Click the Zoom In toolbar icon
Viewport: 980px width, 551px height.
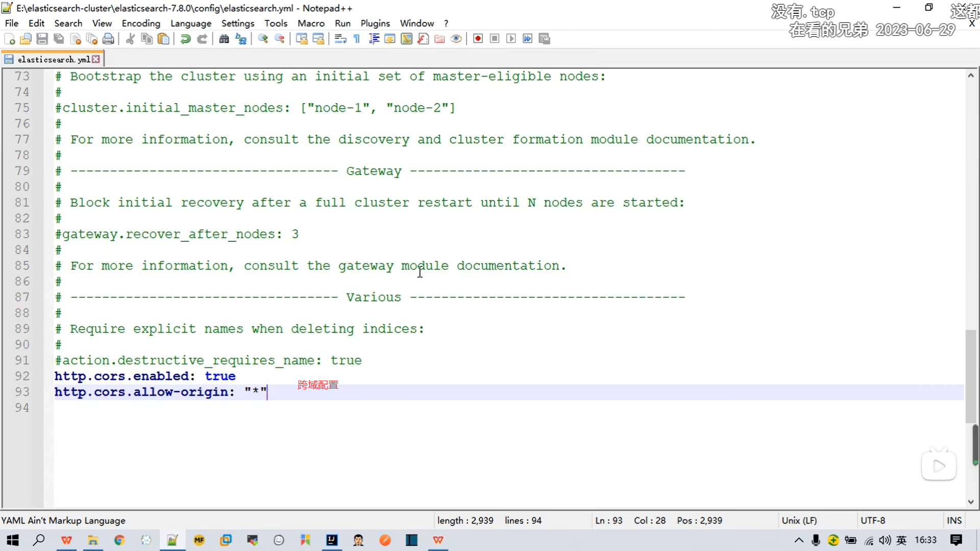point(263,39)
